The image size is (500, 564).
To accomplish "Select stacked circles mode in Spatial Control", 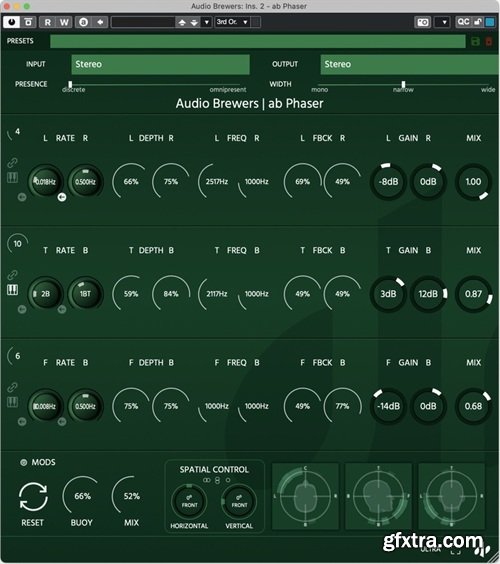I will (217, 480).
